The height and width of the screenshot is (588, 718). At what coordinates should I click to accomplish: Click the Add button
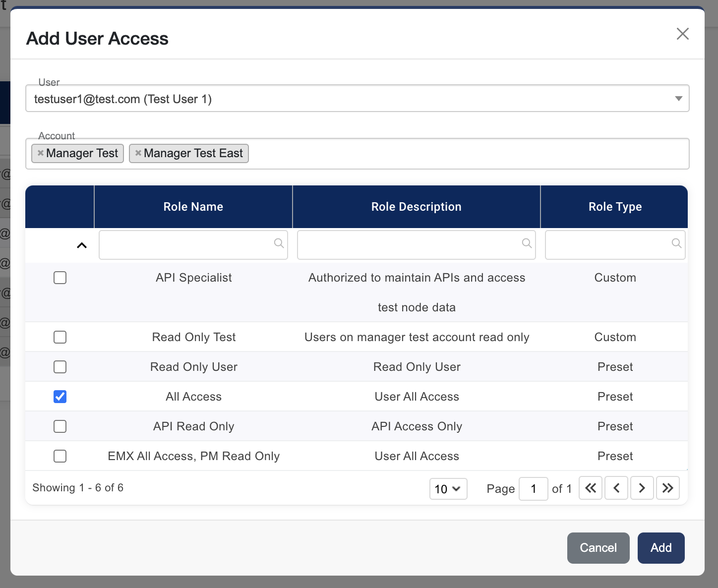pos(660,548)
